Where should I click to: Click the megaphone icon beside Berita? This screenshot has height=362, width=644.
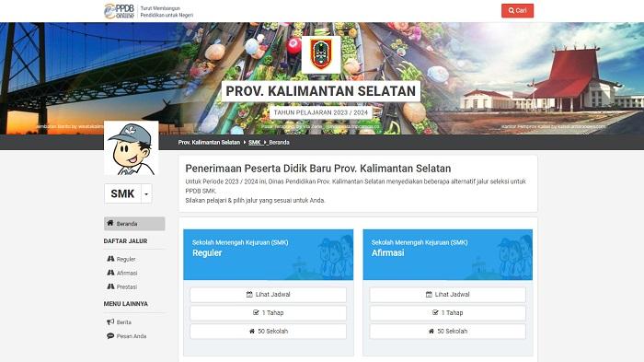110,322
